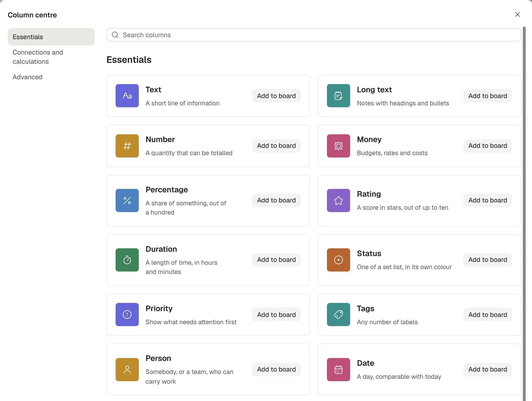
Task: Click the Duration stopwatch icon
Action: click(x=127, y=260)
